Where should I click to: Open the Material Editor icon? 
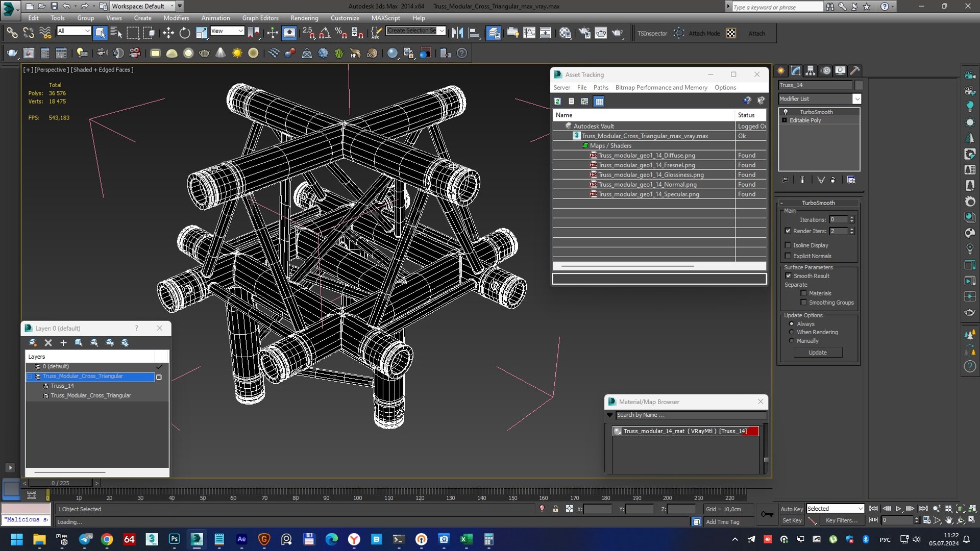click(x=565, y=34)
